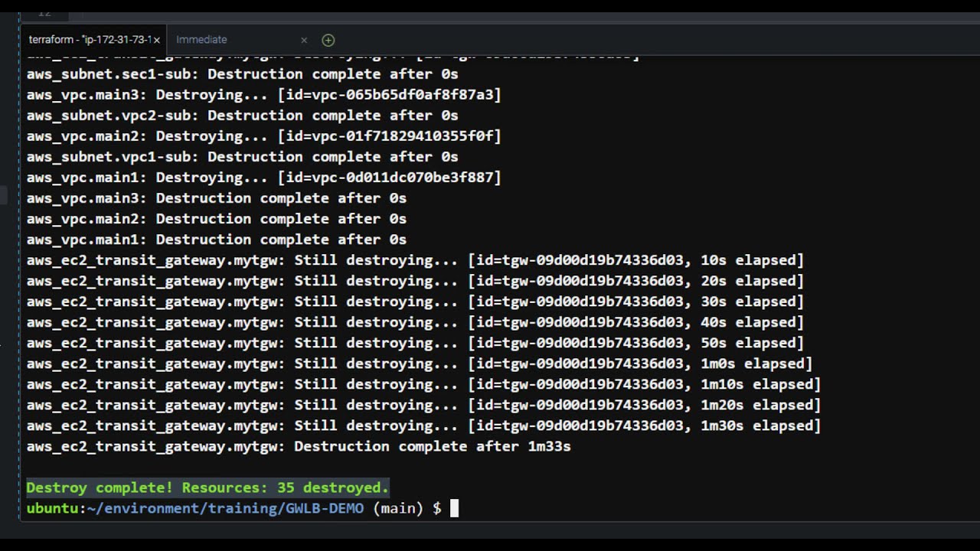Select 'aws_subnet.sec1-sub: Destruction complete after 0s' line
This screenshot has height=551, width=980.
pos(242,74)
